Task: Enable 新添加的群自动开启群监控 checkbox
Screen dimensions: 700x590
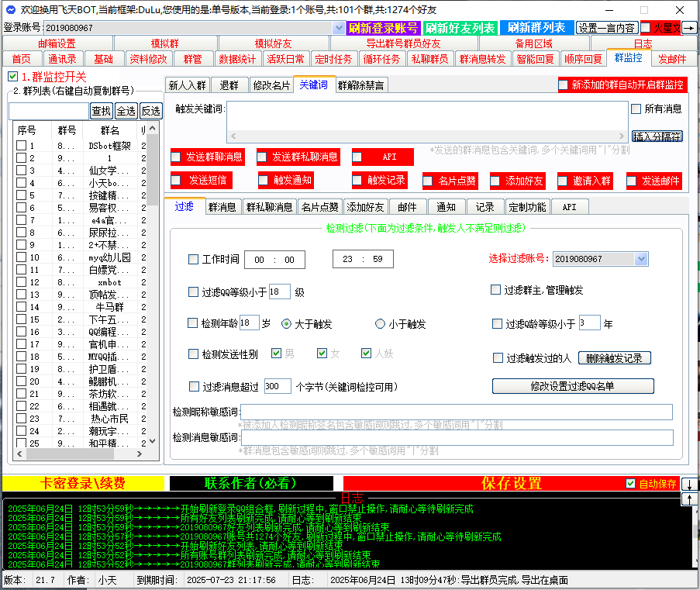Action: click(x=564, y=85)
